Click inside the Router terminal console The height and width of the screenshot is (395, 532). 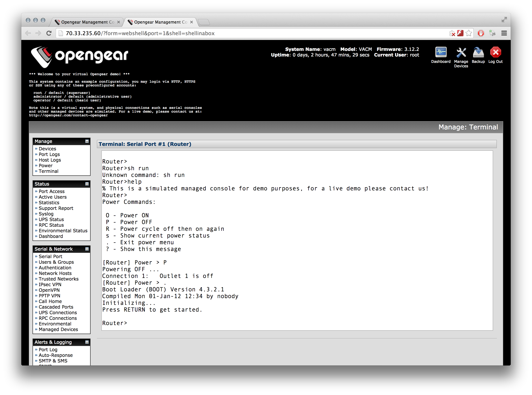(297, 241)
